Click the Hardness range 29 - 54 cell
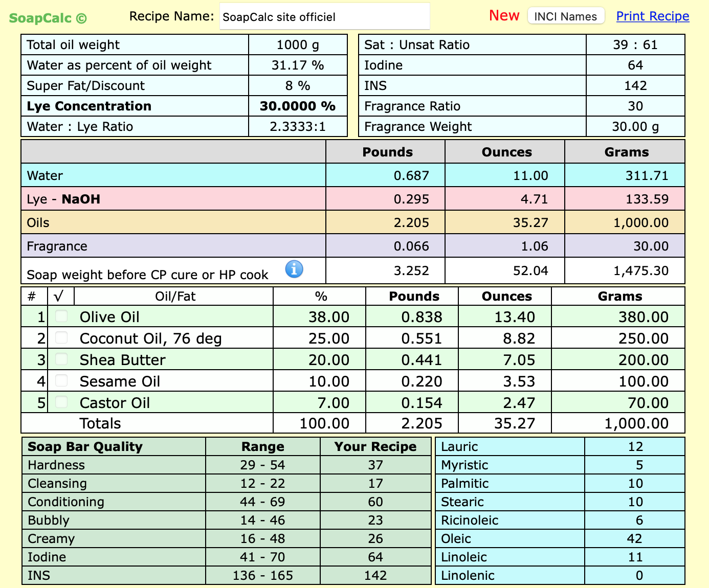Image resolution: width=709 pixels, height=588 pixels. tap(262, 465)
